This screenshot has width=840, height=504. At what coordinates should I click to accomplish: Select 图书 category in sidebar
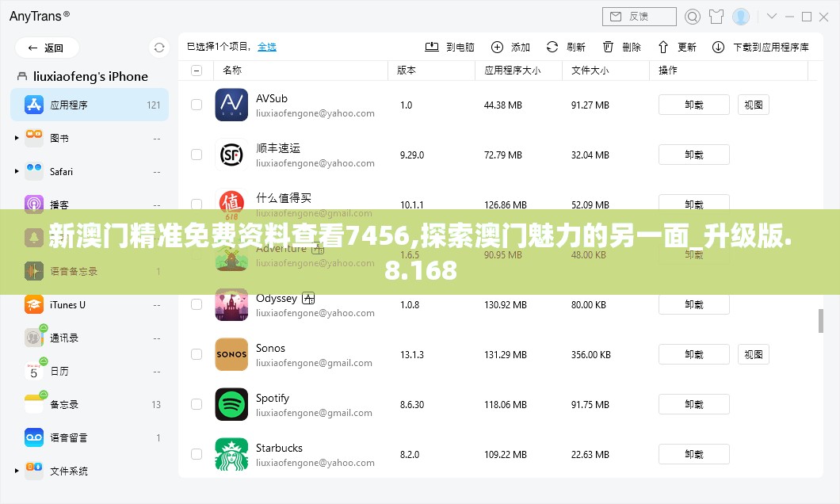(x=90, y=138)
